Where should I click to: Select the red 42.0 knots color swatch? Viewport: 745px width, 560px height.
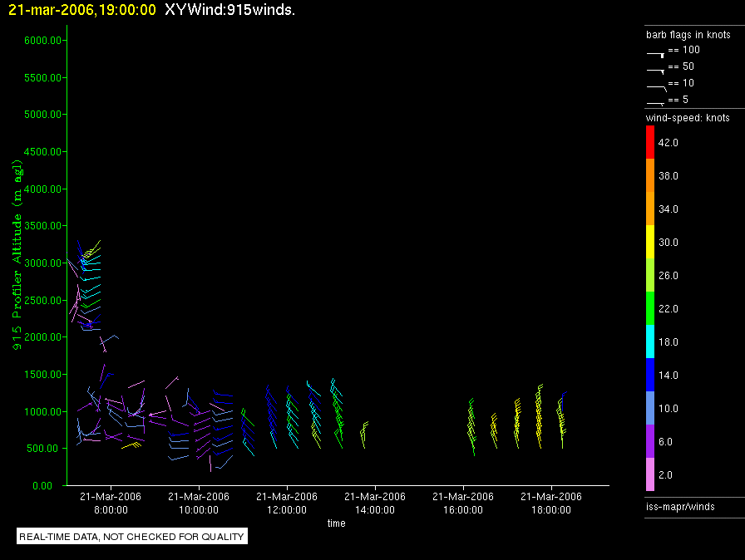click(650, 142)
